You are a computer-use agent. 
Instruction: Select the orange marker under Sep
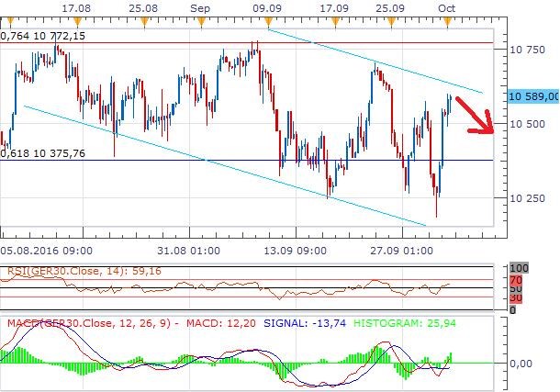[200, 18]
